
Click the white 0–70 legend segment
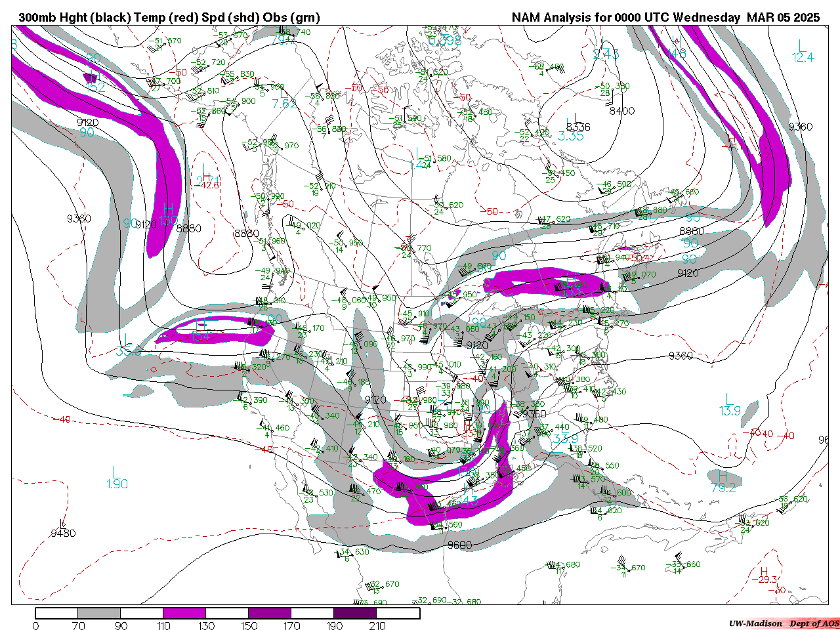tap(56, 614)
